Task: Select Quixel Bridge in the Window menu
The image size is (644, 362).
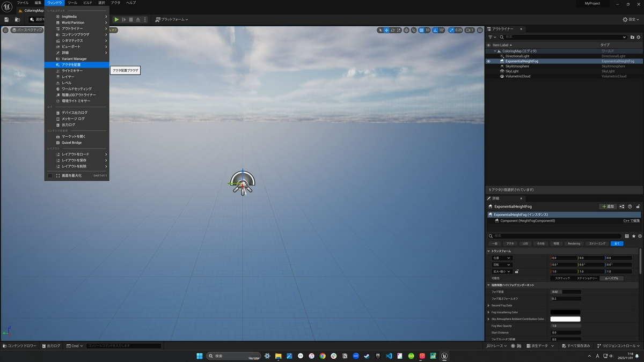Action: (x=77, y=143)
